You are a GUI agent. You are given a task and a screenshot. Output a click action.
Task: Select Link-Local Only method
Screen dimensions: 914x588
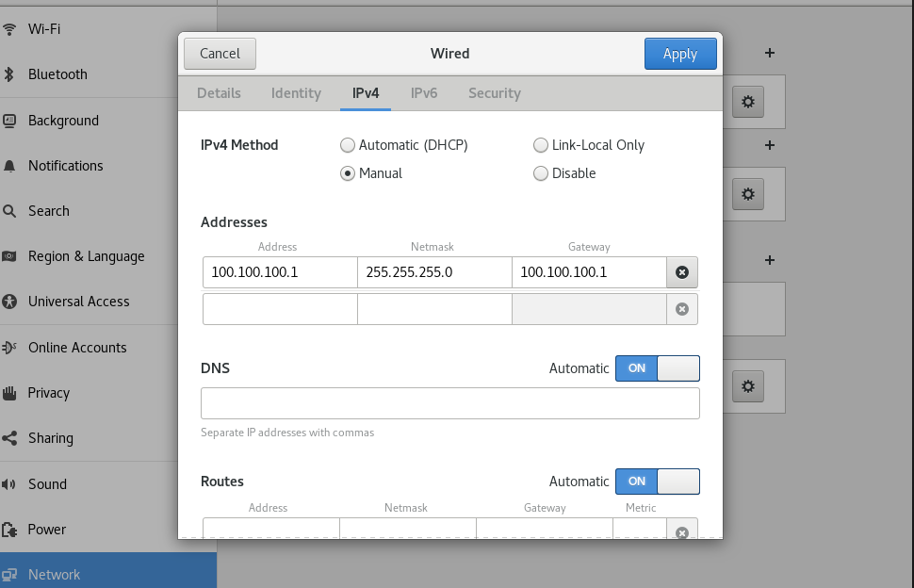[x=589, y=145]
